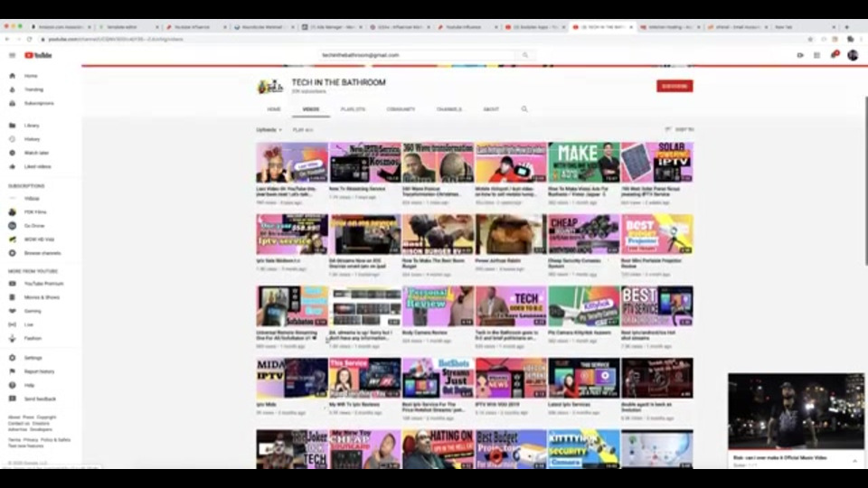Open the Channels tab
The height and width of the screenshot is (488, 868).
tap(449, 109)
